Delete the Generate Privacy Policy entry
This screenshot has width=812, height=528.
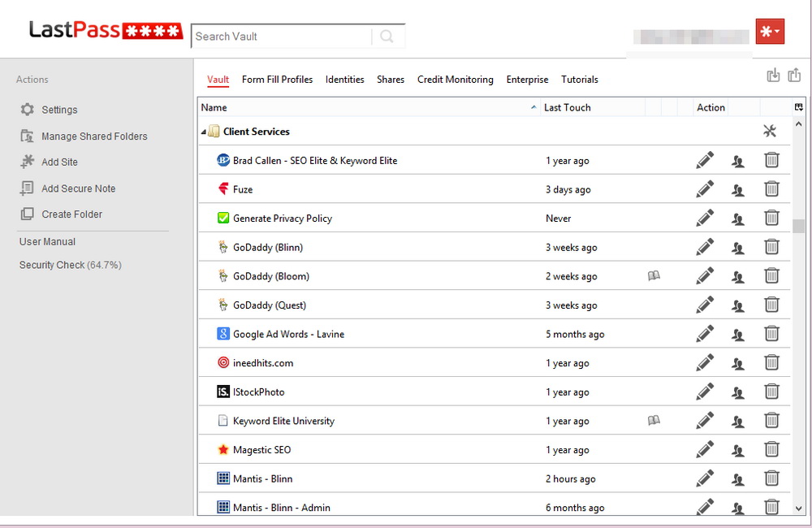(771, 219)
